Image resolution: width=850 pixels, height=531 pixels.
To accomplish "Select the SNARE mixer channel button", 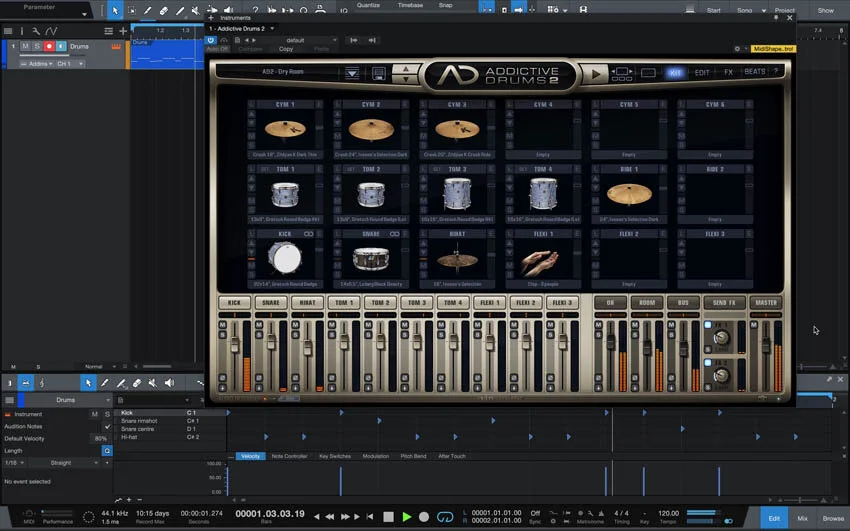I will [x=268, y=302].
